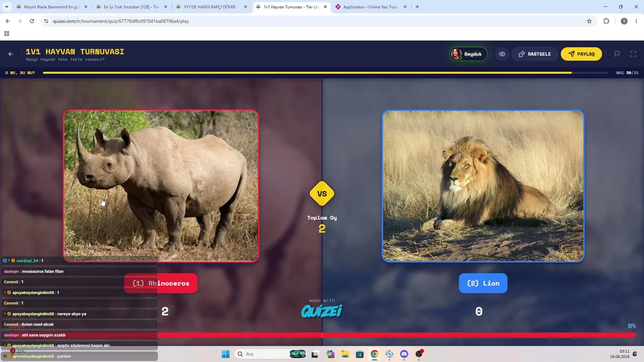Go forward one page in Chrome
The image size is (644, 362).
(20, 21)
